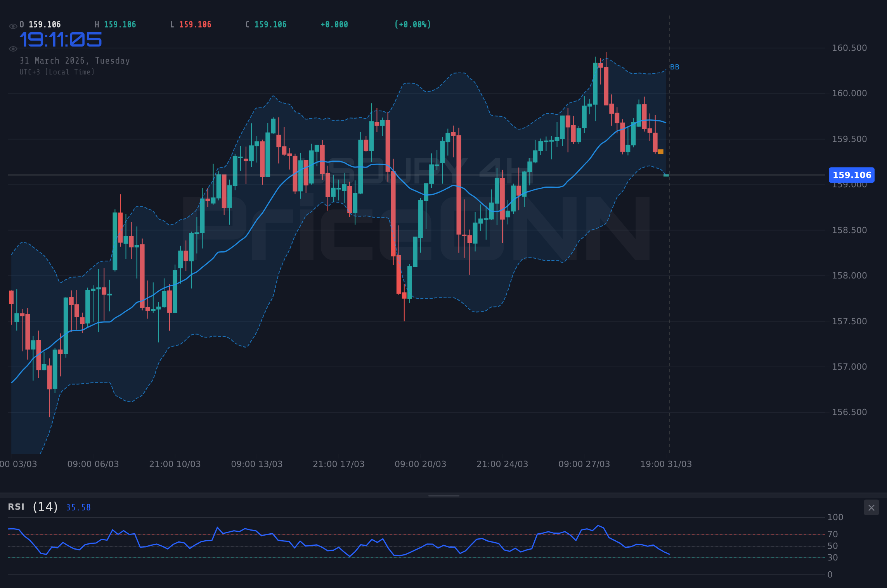Click the RSI value 35.58 readout
887x588 pixels.
coord(78,507)
